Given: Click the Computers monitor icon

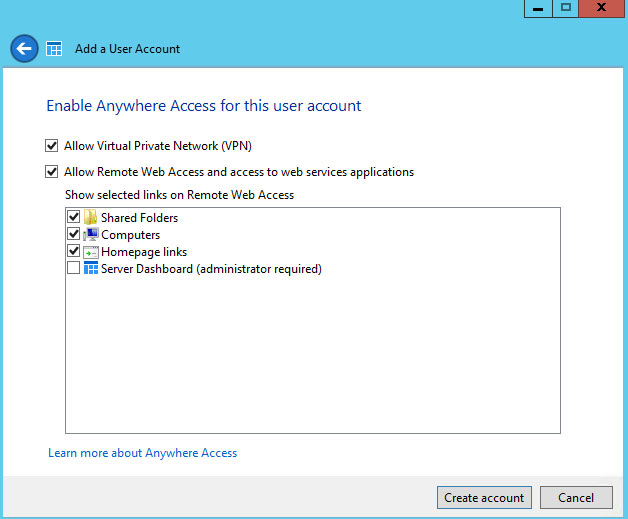Looking at the screenshot, I should 91,235.
